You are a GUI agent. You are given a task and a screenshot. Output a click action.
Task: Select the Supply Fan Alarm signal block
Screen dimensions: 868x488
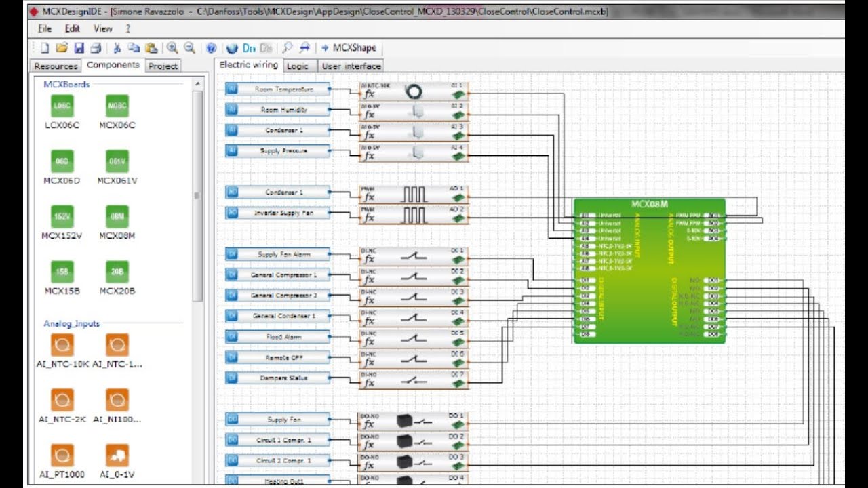pyautogui.click(x=278, y=254)
